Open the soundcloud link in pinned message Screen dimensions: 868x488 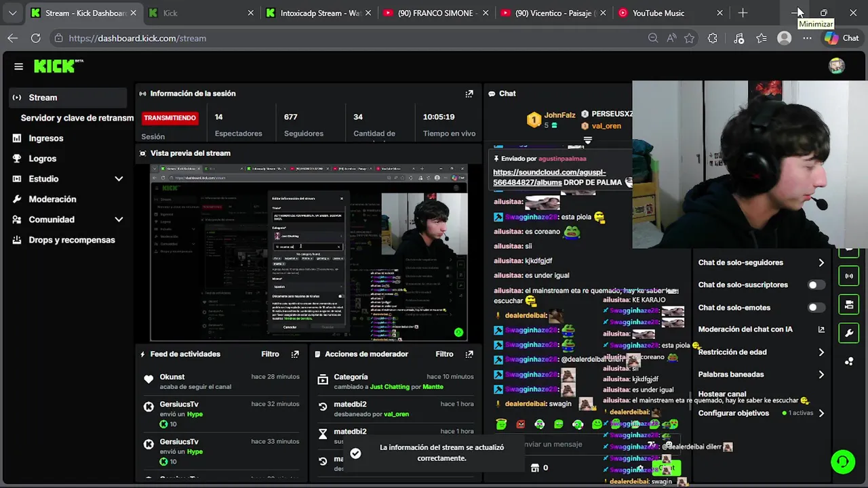click(x=549, y=178)
